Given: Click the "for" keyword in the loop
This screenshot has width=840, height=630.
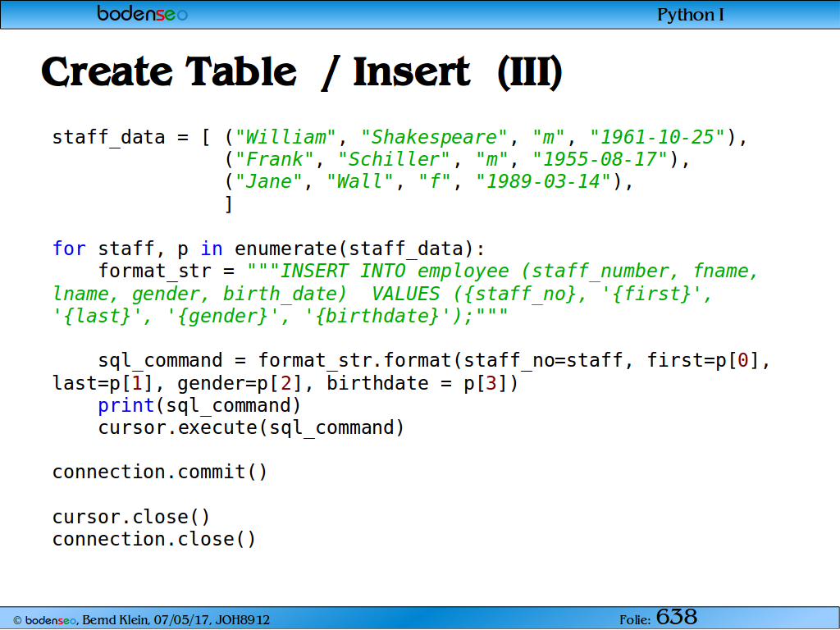Looking at the screenshot, I should click(x=69, y=249).
